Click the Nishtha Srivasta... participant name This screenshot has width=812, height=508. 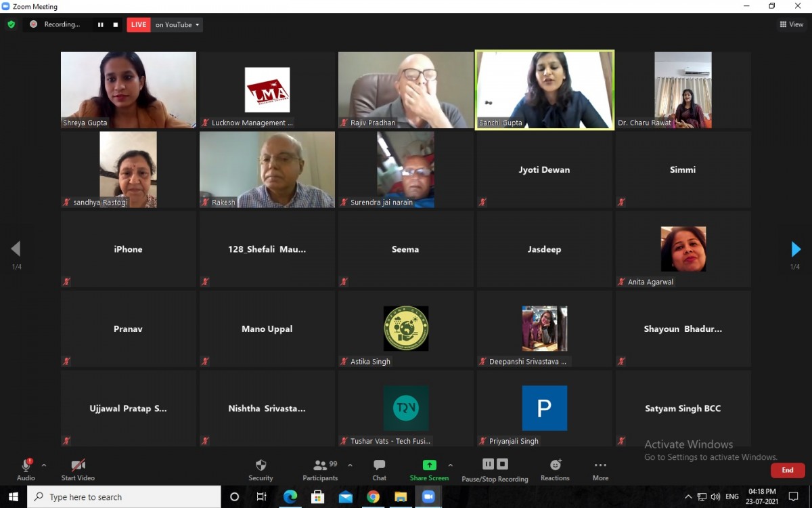267,408
